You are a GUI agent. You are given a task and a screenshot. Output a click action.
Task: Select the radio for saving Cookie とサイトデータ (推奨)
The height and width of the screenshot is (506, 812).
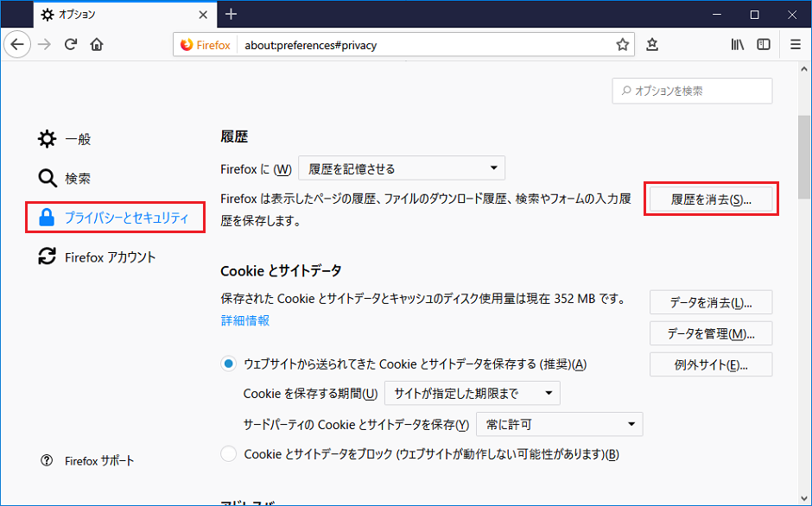pyautogui.click(x=229, y=364)
